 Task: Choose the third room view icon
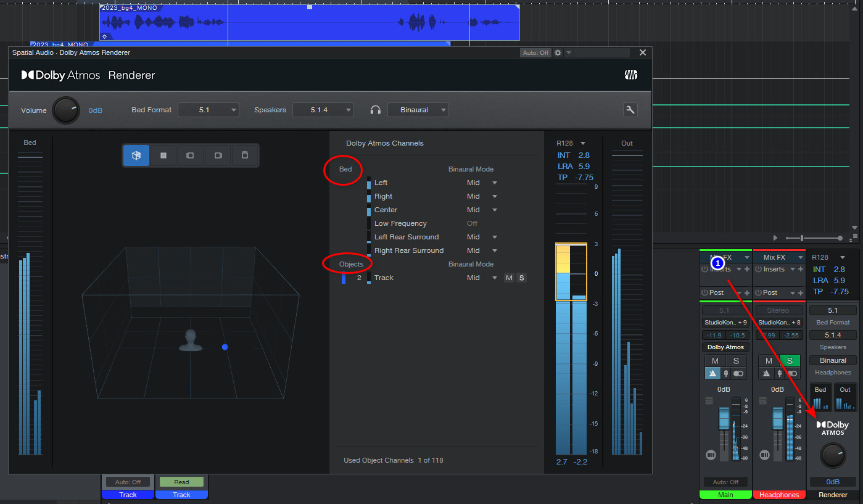191,155
